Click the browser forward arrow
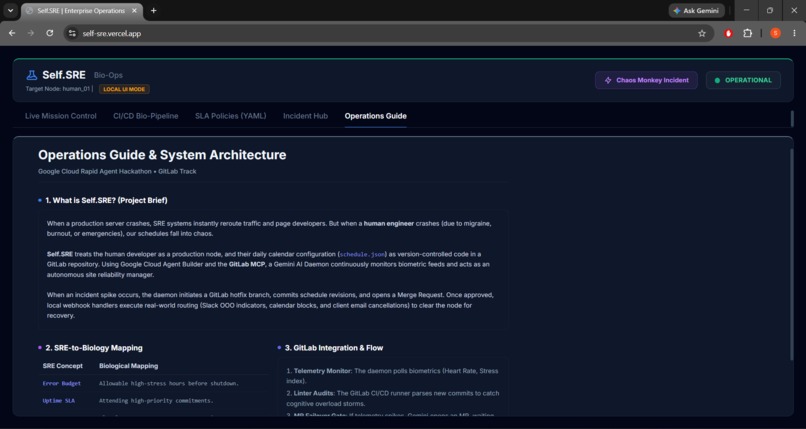The width and height of the screenshot is (806, 429). click(31, 33)
